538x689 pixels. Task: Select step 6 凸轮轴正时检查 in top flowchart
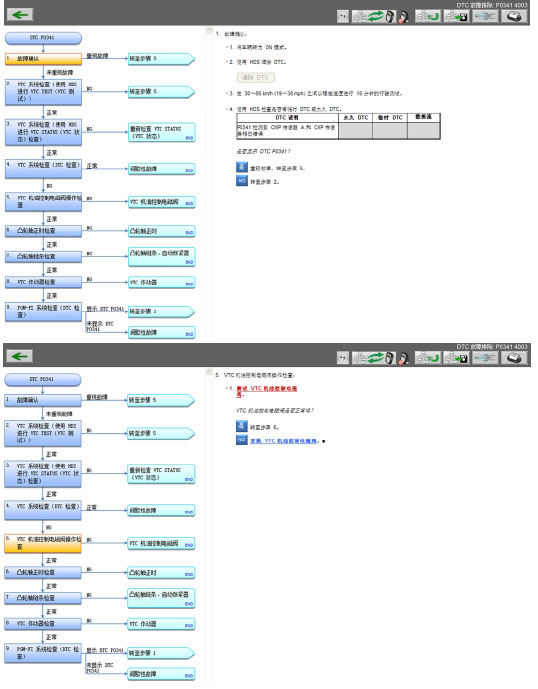pos(44,231)
